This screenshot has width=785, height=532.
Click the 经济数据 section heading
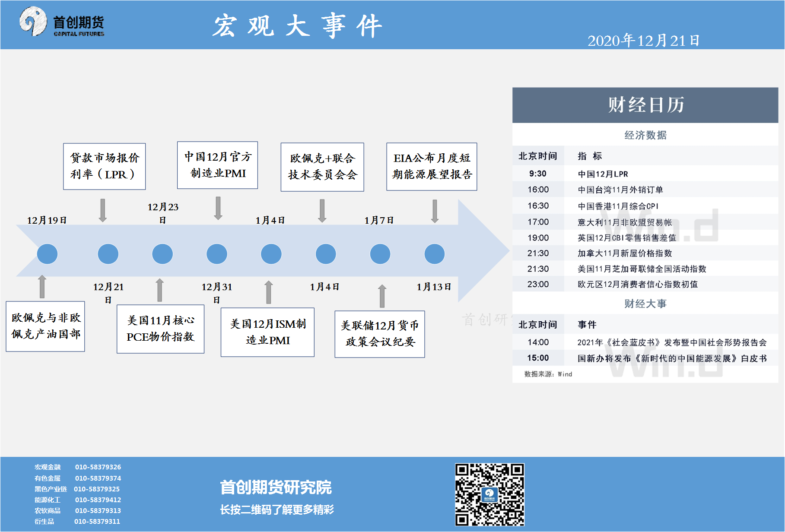click(645, 135)
